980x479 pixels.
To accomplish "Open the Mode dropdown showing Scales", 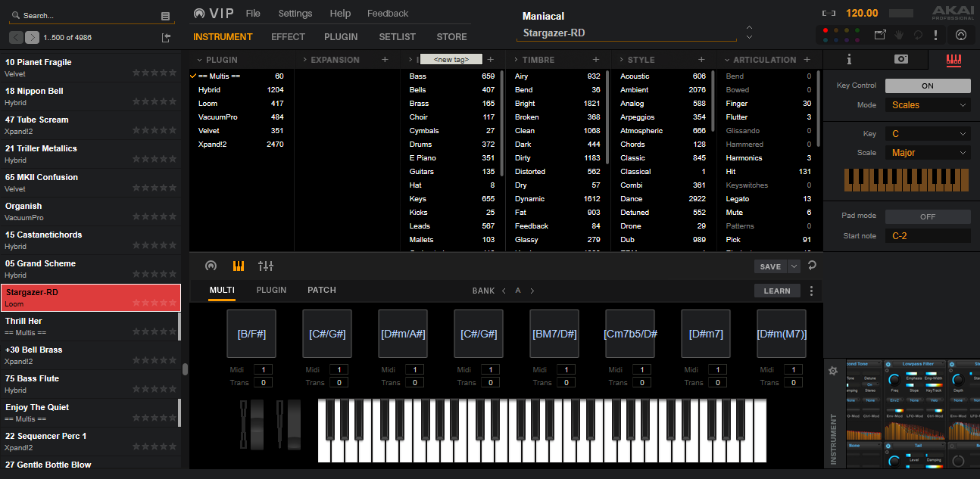I will point(928,105).
